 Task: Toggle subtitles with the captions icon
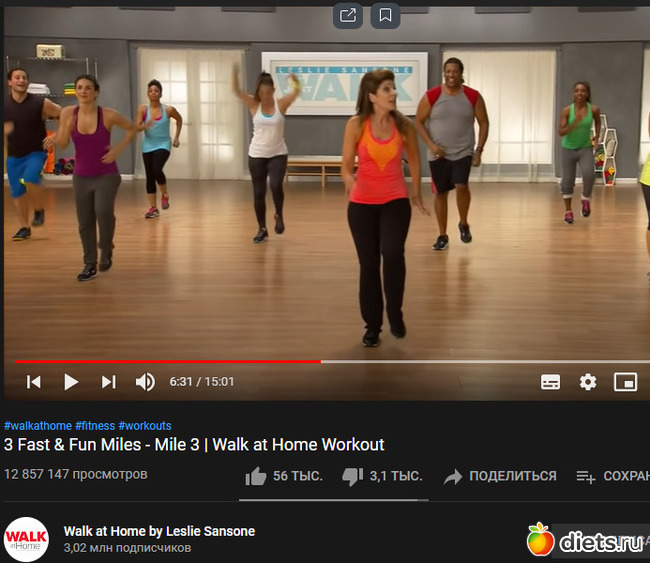pyautogui.click(x=551, y=382)
